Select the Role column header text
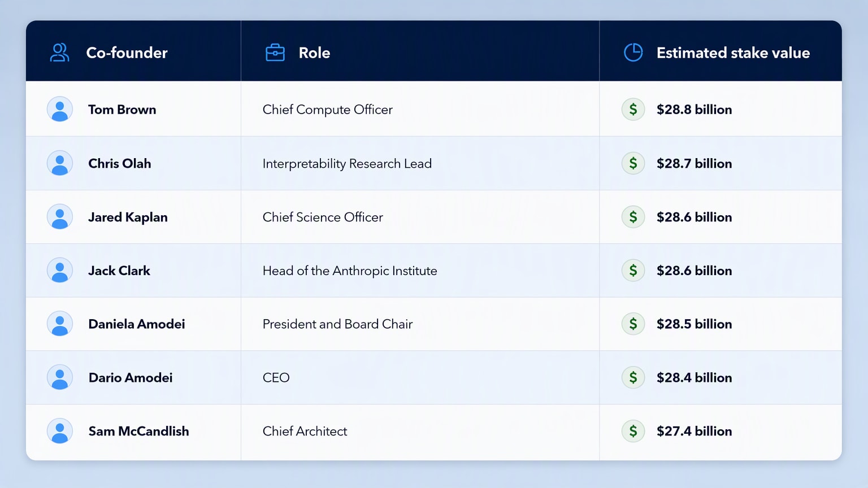The image size is (868, 488). pyautogui.click(x=314, y=53)
